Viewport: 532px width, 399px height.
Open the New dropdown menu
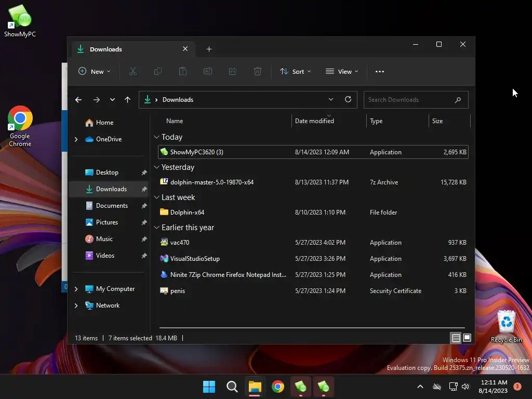(95, 72)
